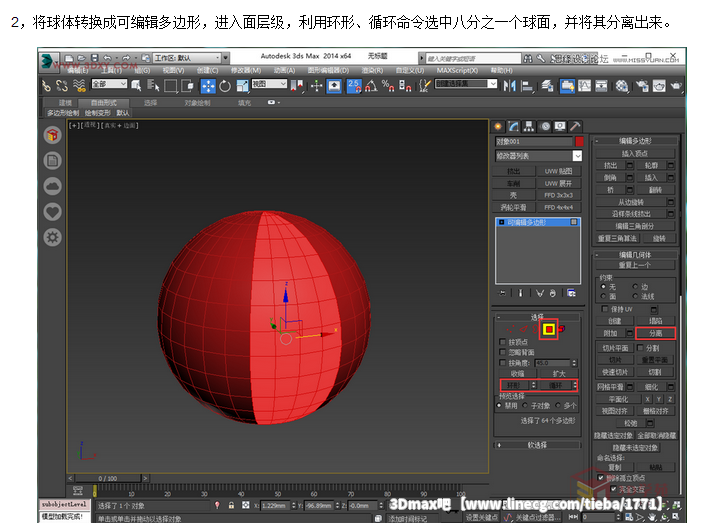Toggle the Angle Snap icon
The width and height of the screenshot is (702, 523).
(x=371, y=86)
